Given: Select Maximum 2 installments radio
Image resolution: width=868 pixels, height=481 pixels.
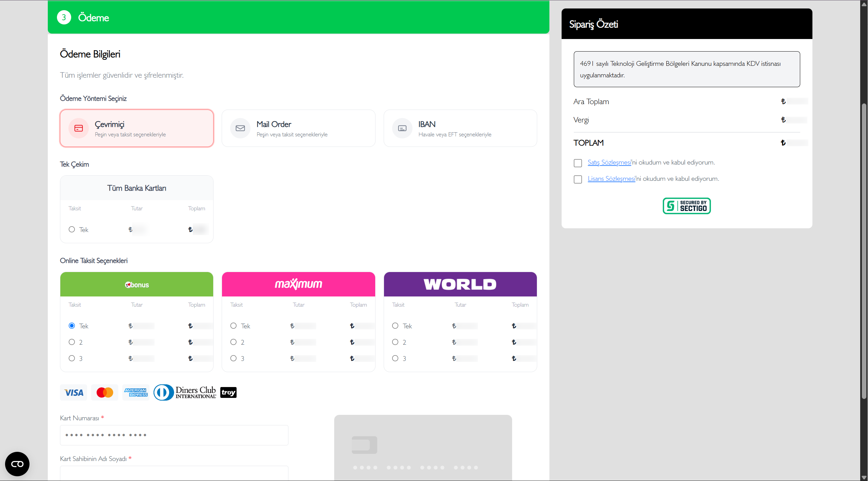Looking at the screenshot, I should click(x=233, y=342).
